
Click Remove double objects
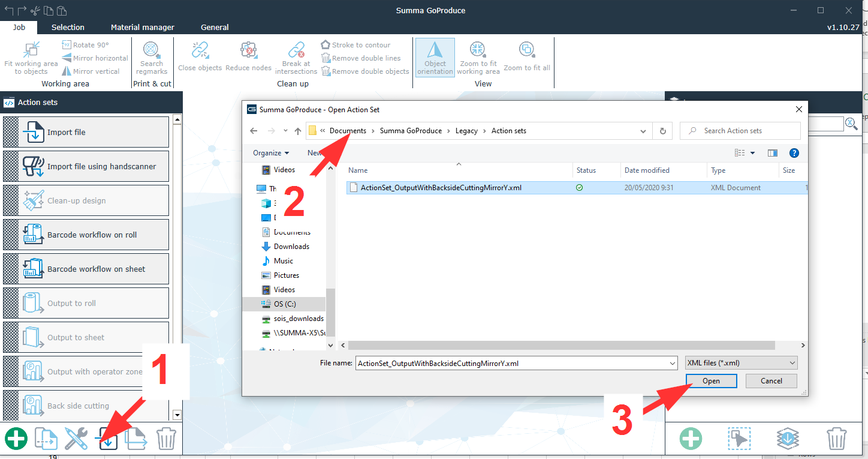coord(365,71)
